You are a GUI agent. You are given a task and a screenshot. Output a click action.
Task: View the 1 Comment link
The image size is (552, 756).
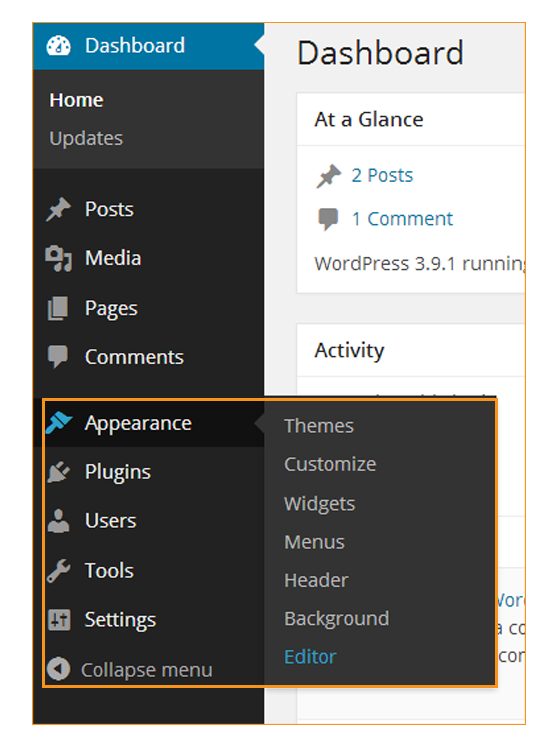(402, 219)
